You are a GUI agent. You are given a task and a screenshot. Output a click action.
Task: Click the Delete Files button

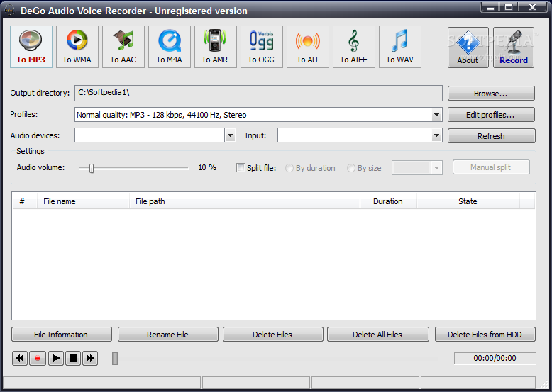pyautogui.click(x=273, y=335)
